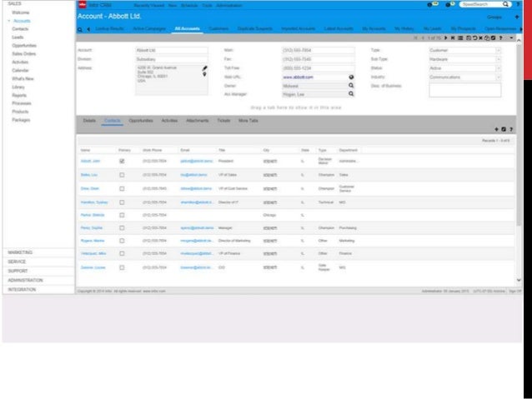532x399 pixels.
Task: Open the lookup magnifier beside group tabs
Action: (80, 29)
